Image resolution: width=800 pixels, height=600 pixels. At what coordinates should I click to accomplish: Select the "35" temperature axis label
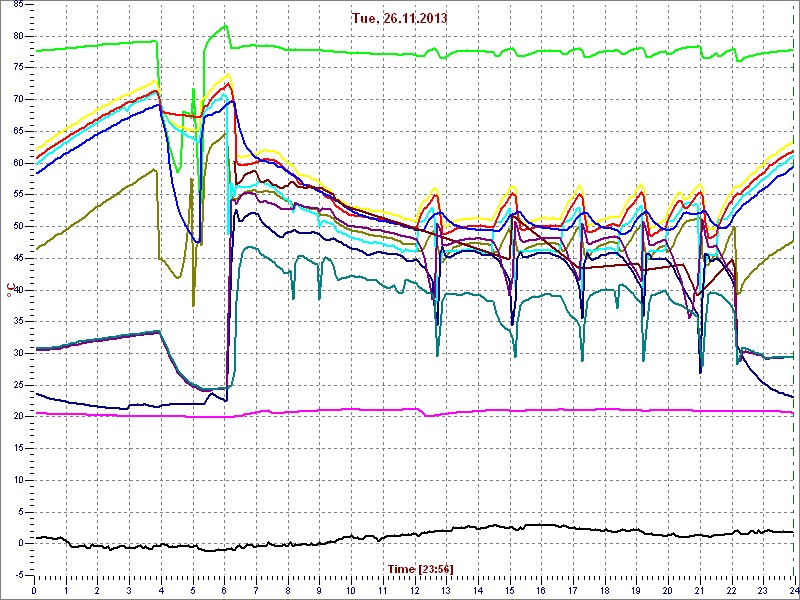pyautogui.click(x=18, y=321)
